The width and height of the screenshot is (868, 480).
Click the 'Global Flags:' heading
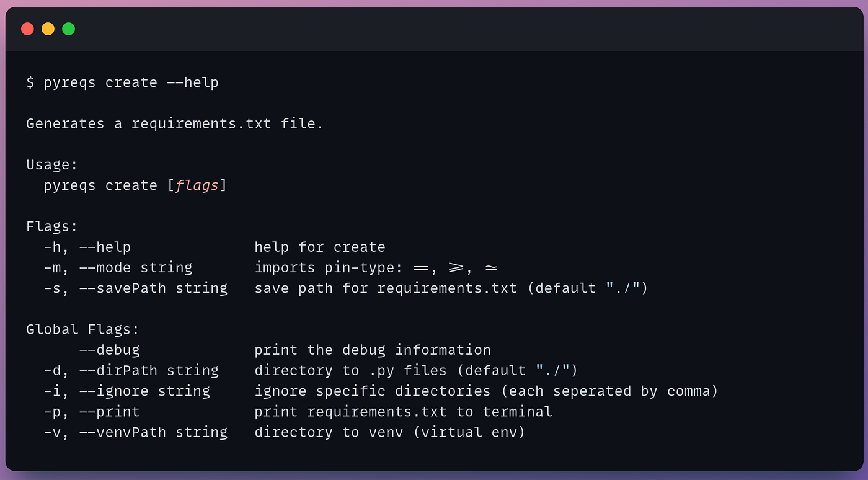pyautogui.click(x=82, y=329)
